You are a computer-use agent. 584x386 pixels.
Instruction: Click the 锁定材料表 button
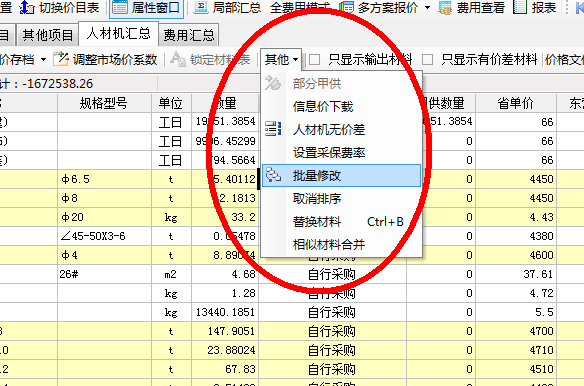click(210, 59)
